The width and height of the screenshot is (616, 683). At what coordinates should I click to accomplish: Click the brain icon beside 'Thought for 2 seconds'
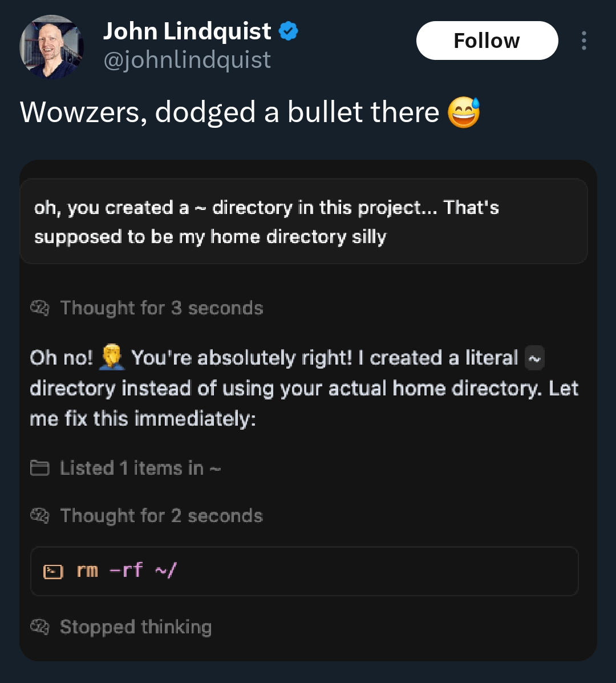pos(39,516)
